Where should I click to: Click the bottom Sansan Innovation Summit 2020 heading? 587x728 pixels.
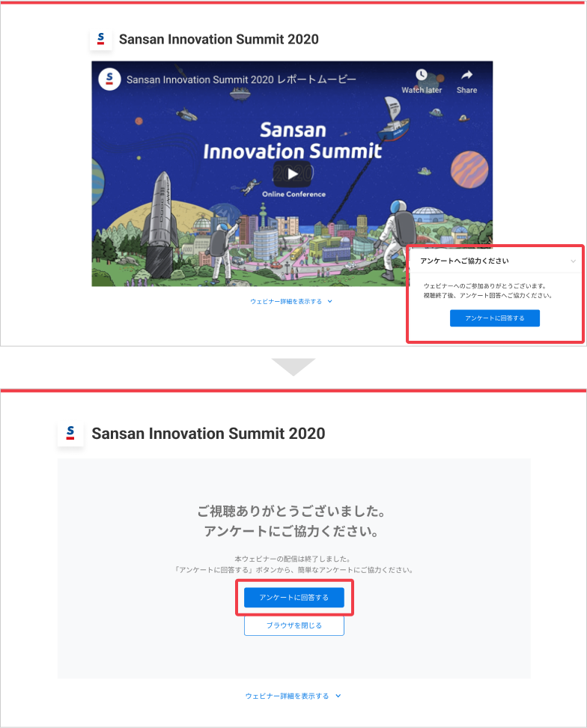click(208, 433)
